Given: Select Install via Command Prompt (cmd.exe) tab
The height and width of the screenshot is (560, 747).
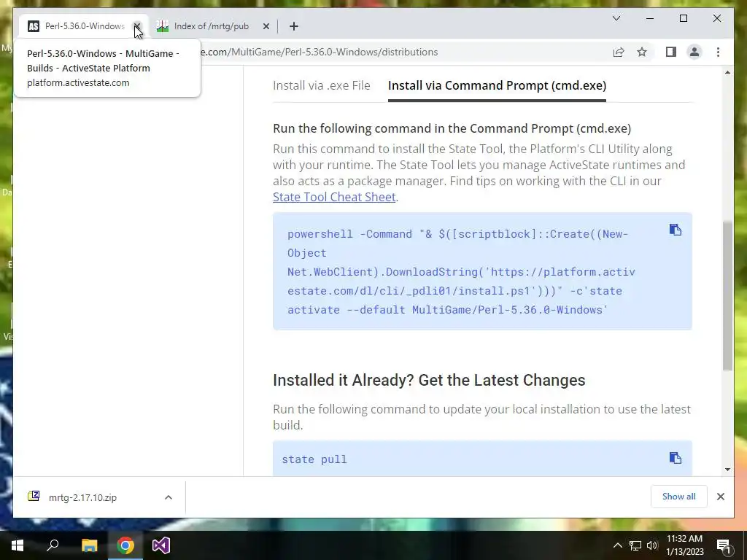Looking at the screenshot, I should tap(497, 86).
